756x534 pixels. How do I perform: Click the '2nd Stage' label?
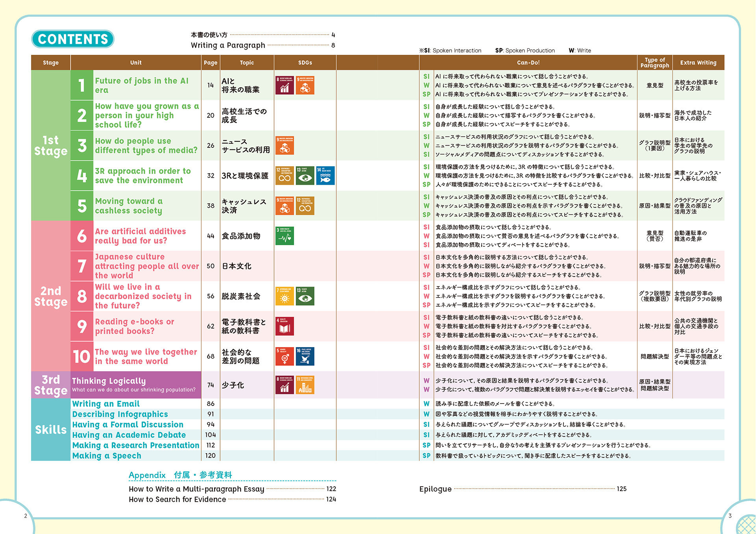point(51,296)
